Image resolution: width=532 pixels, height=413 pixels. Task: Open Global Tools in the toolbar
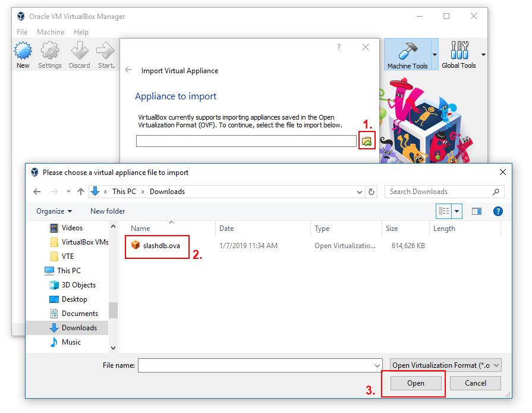point(458,55)
